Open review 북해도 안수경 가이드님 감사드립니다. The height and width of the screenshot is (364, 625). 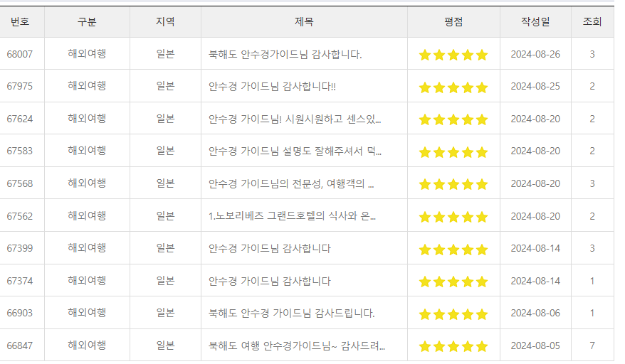pos(291,313)
